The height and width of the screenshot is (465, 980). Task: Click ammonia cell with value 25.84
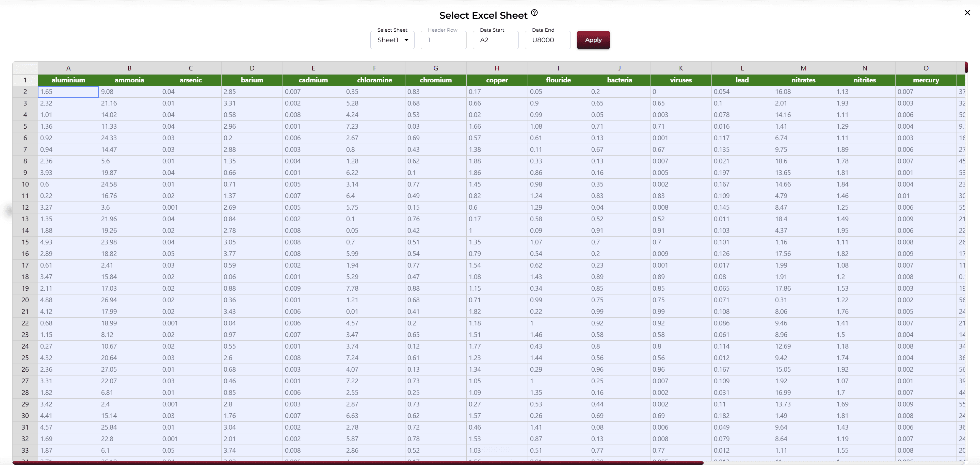[x=130, y=427]
